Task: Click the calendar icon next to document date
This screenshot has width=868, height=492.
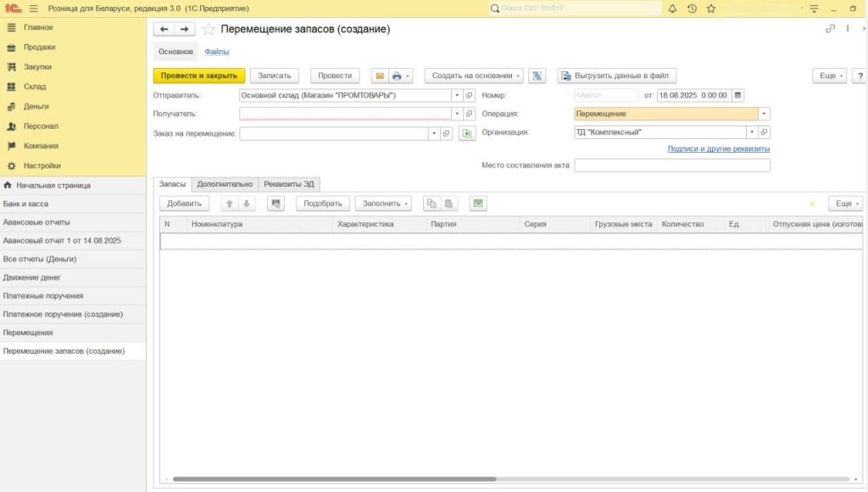Action: 737,95
